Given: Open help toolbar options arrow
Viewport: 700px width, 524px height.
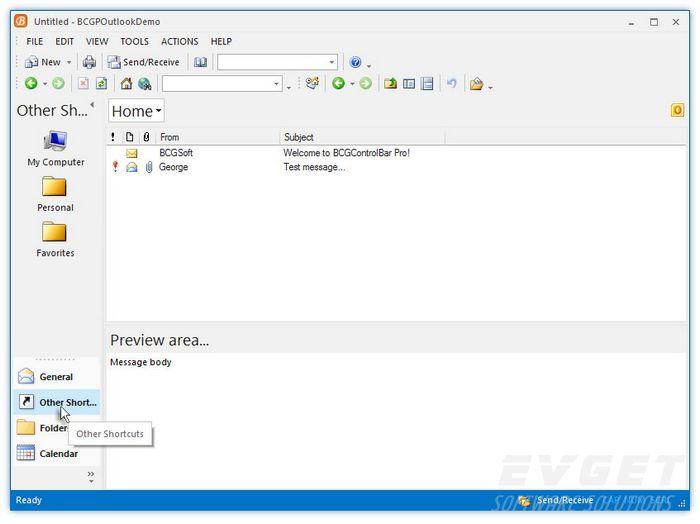Looking at the screenshot, I should (x=369, y=65).
